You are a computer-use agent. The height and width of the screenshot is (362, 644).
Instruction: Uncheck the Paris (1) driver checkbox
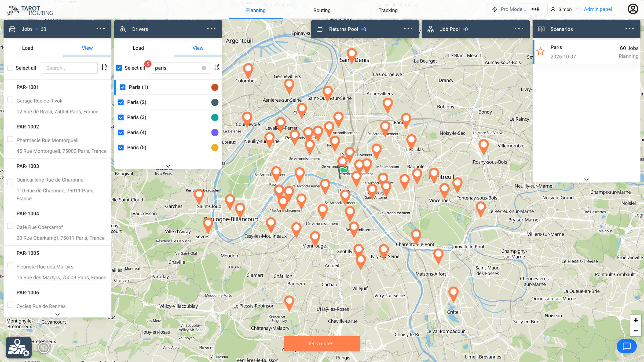(123, 87)
